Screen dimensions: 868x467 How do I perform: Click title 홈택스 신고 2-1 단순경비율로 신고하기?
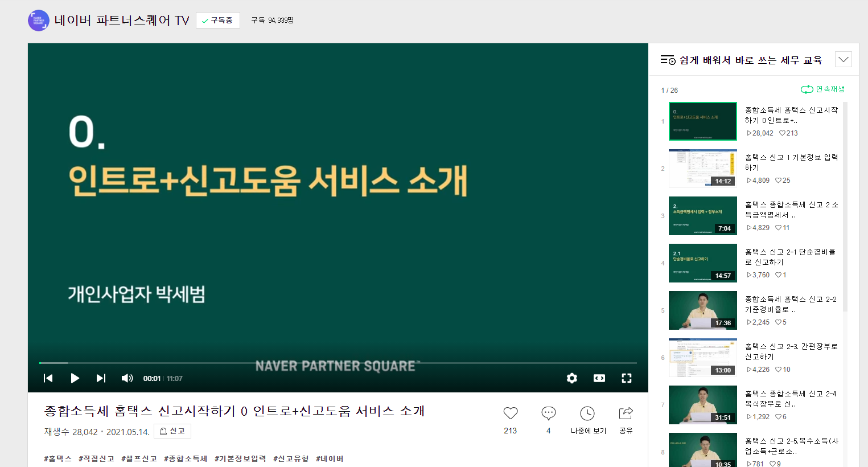pos(790,257)
